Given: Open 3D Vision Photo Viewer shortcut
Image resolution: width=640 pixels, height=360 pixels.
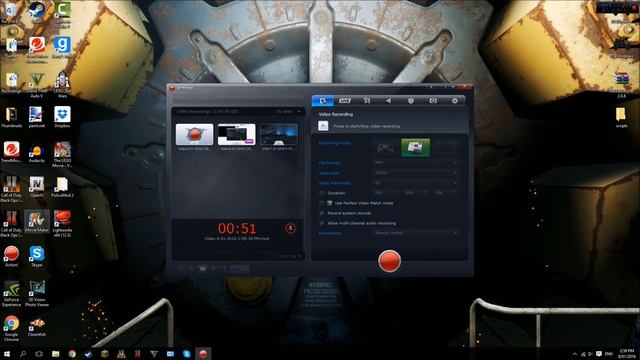Looking at the screenshot, I should 37,293.
